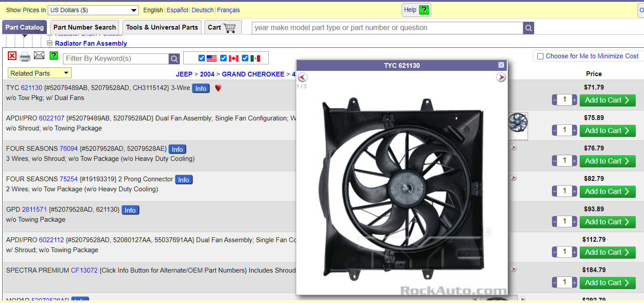644x303 pixels.
Task: Decrease quantity for the $71.79 TYC item
Action: (555, 100)
